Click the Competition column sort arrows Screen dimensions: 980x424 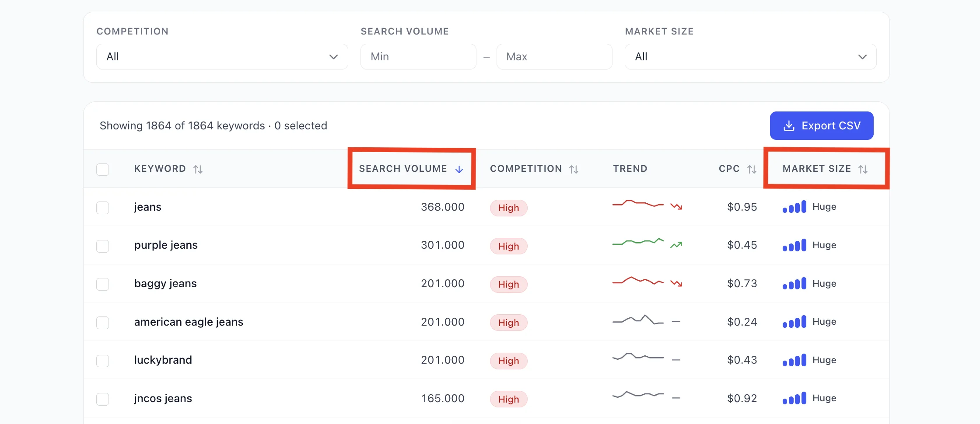coord(574,169)
